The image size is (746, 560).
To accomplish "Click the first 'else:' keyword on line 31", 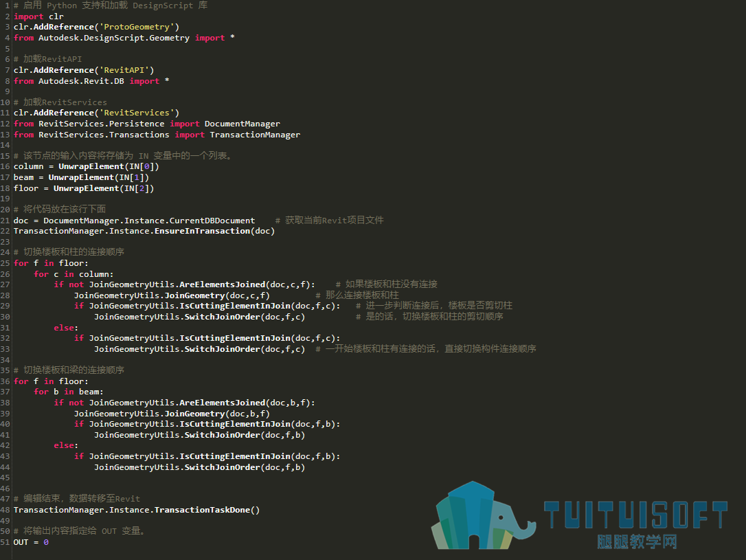I will point(66,328).
